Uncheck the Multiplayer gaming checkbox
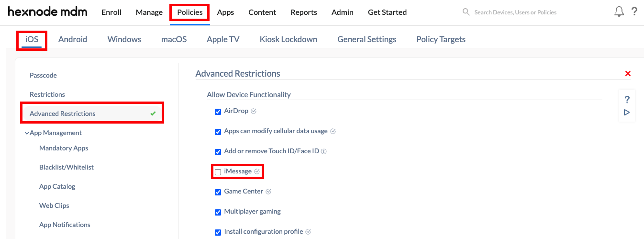644x239 pixels. coord(218,212)
